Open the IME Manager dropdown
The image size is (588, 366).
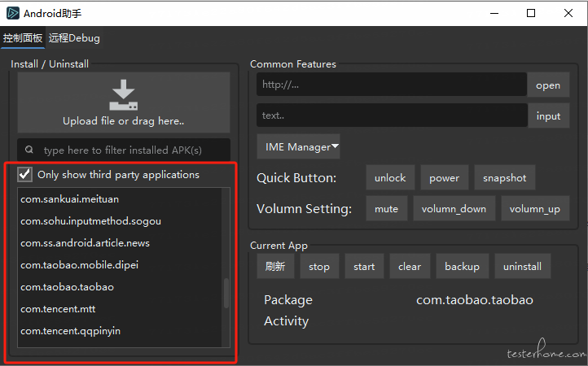click(x=299, y=147)
